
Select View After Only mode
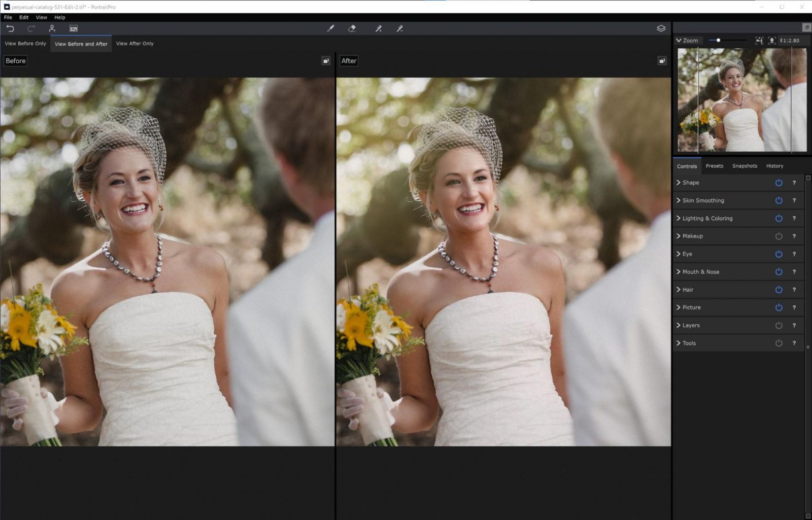(134, 43)
